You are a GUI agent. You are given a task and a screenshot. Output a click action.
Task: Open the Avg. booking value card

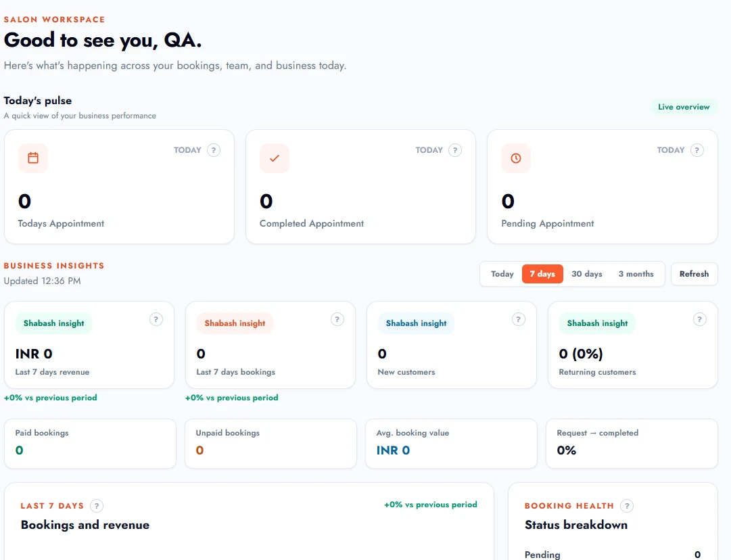click(451, 444)
